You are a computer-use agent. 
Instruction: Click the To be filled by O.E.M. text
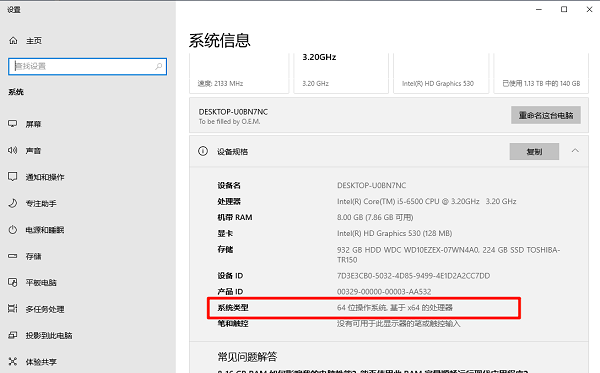tap(229, 122)
